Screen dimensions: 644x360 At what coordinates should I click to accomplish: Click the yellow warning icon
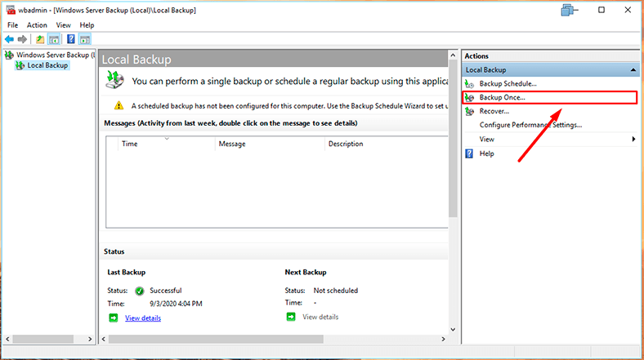tap(119, 105)
